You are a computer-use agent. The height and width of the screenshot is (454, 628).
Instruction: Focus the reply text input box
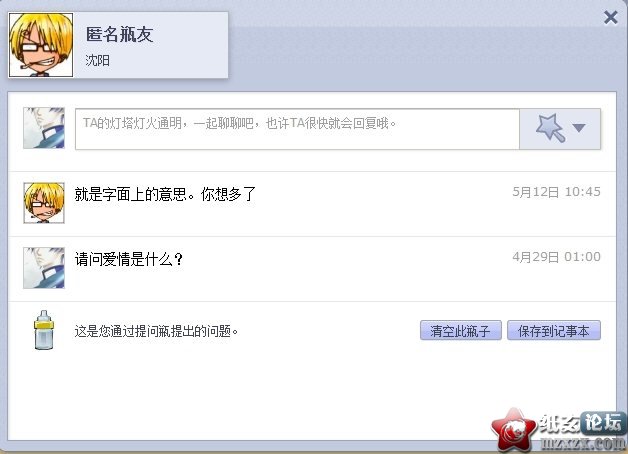click(297, 129)
